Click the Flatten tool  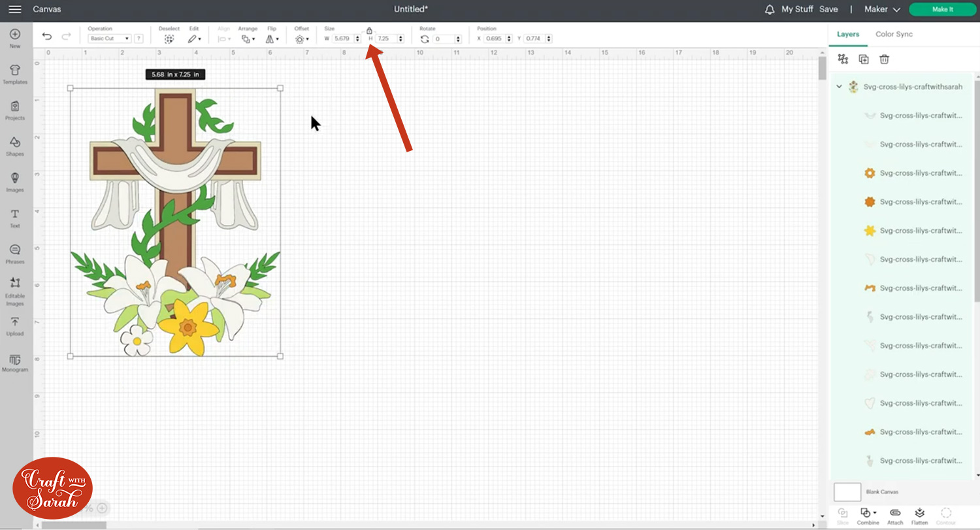coord(919,516)
